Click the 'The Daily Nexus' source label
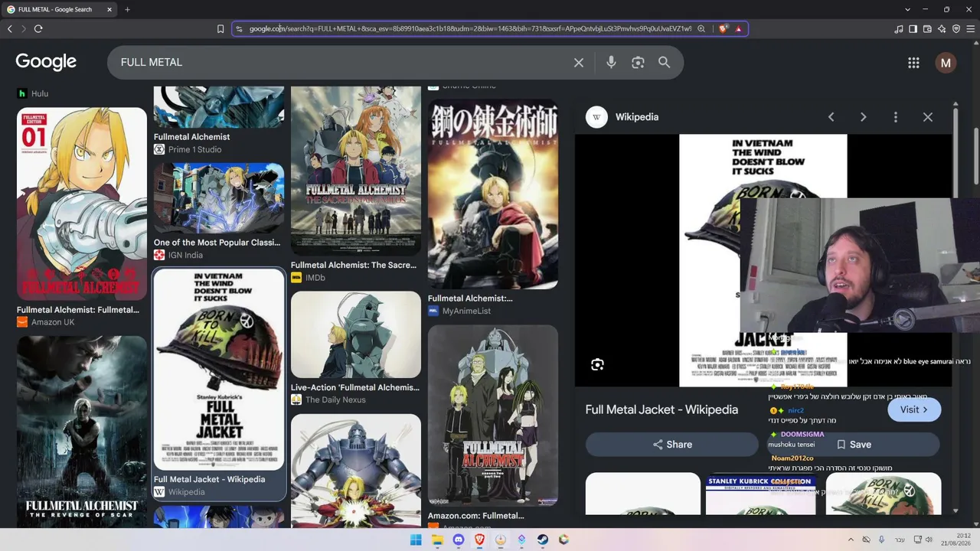 click(335, 399)
